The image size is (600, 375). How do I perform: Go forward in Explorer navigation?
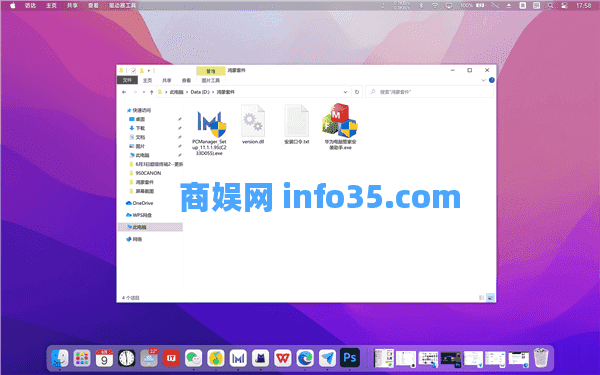pyautogui.click(x=135, y=92)
